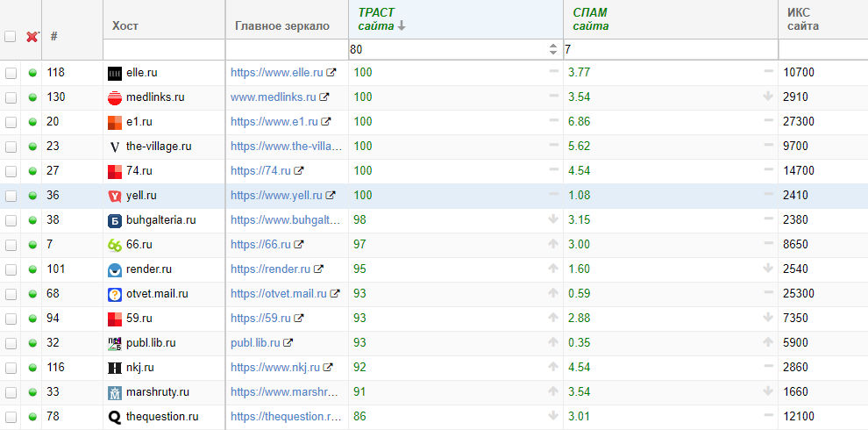Viewport: 868px width, 430px height.
Task: Click the thequestion.ru Q favicon
Action: click(x=115, y=417)
